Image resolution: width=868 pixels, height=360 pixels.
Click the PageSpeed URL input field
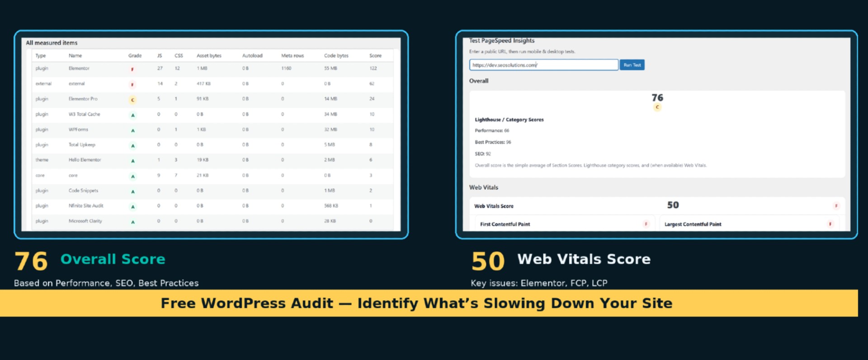(543, 65)
